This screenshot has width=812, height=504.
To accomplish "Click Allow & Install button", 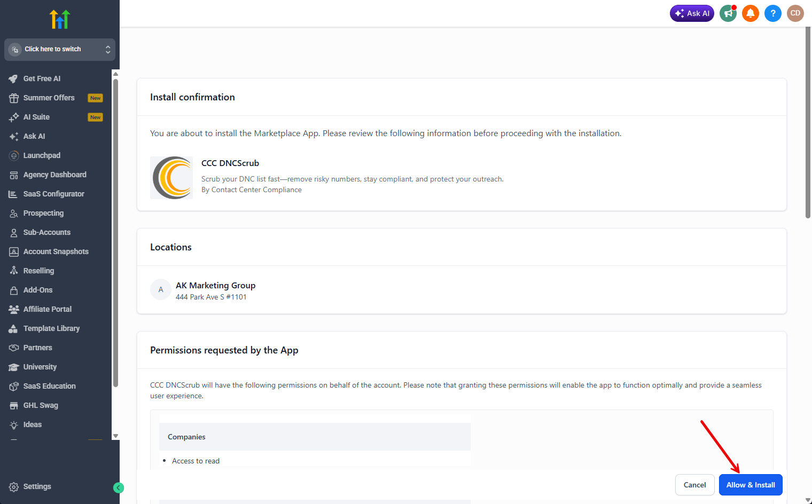I will 751,485.
